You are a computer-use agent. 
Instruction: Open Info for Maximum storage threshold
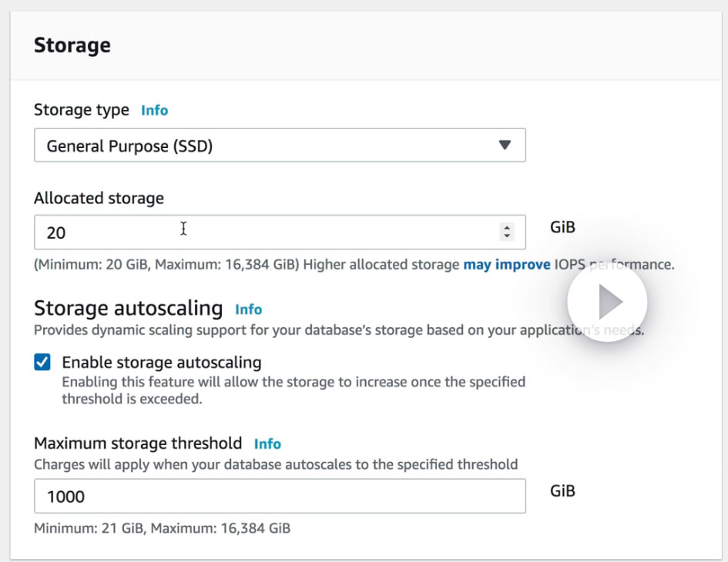tap(267, 443)
